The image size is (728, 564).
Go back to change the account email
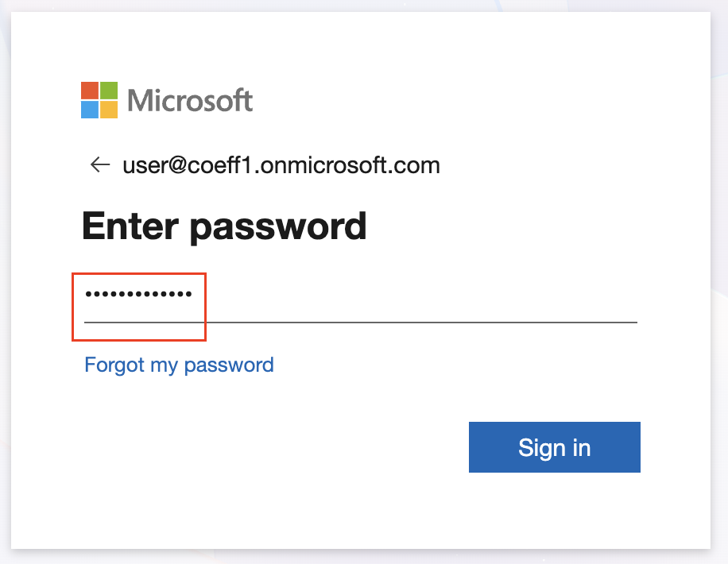coord(99,165)
